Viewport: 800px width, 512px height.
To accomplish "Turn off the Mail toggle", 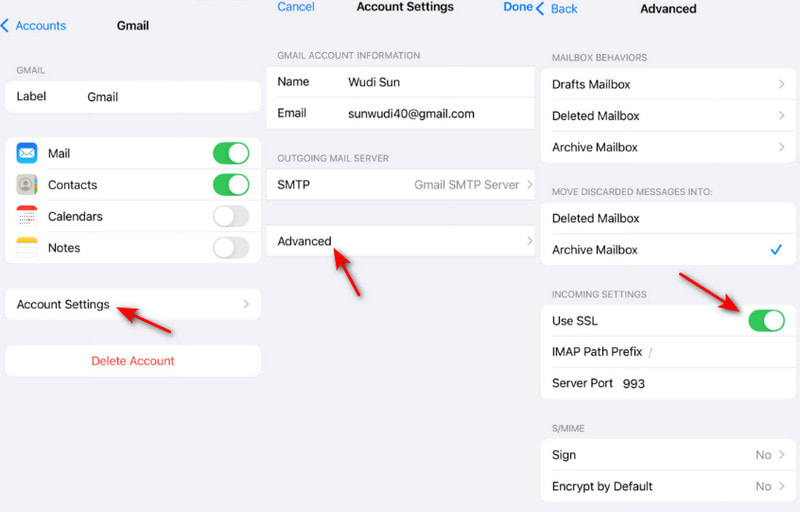I will pyautogui.click(x=231, y=153).
